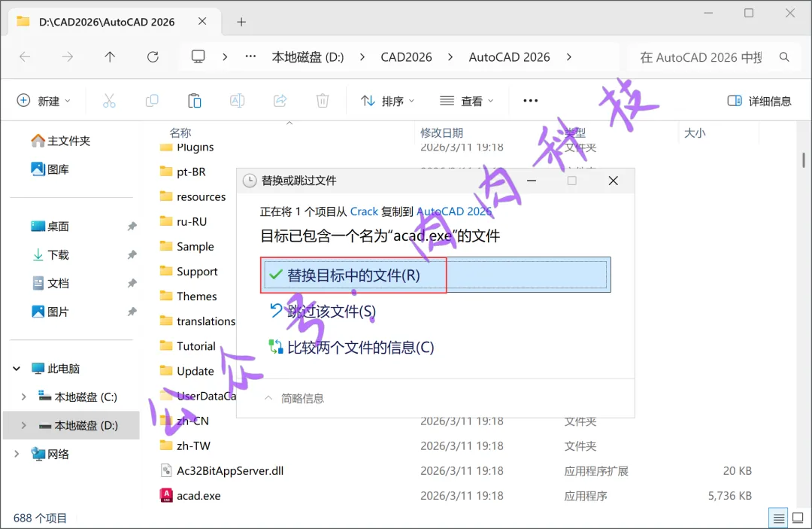Screen dimensions: 812x529
Task: Expand chevron after CAD2026 breadcrumb
Action: pos(450,57)
